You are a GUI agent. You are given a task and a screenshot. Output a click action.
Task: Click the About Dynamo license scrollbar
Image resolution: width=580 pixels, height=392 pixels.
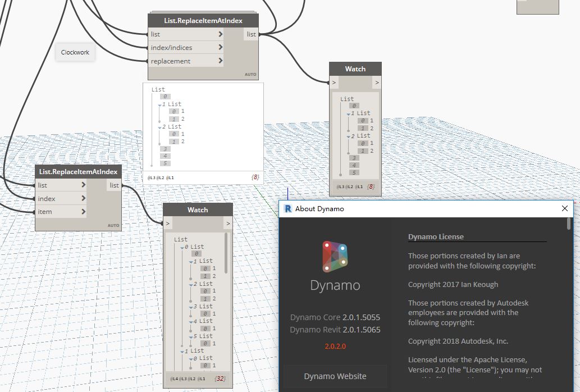[x=569, y=224]
